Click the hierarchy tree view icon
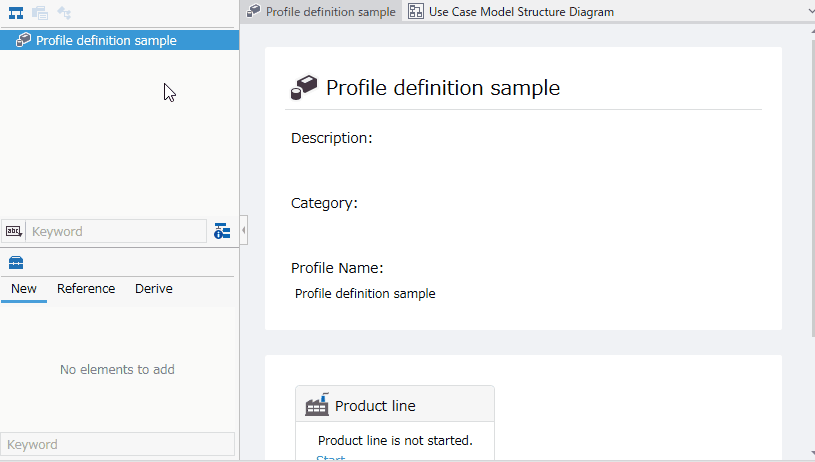Image resolution: width=815 pixels, height=462 pixels. coord(16,13)
